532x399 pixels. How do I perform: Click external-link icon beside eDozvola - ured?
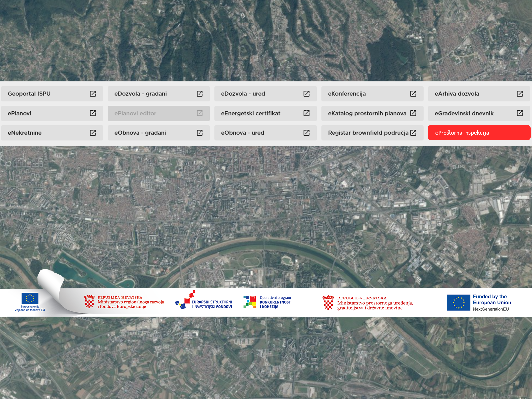pos(306,94)
